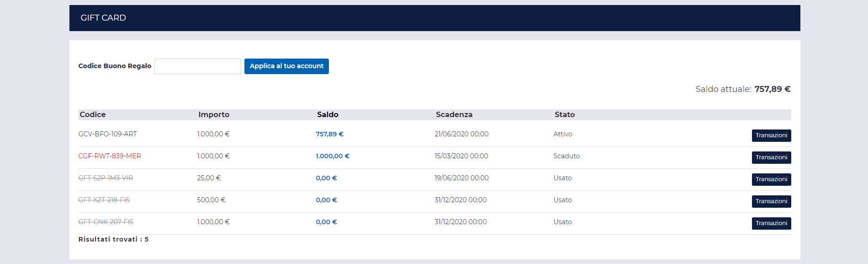Viewport: 868px width, 264px height.
Task: Select the Stato column header
Action: click(565, 115)
